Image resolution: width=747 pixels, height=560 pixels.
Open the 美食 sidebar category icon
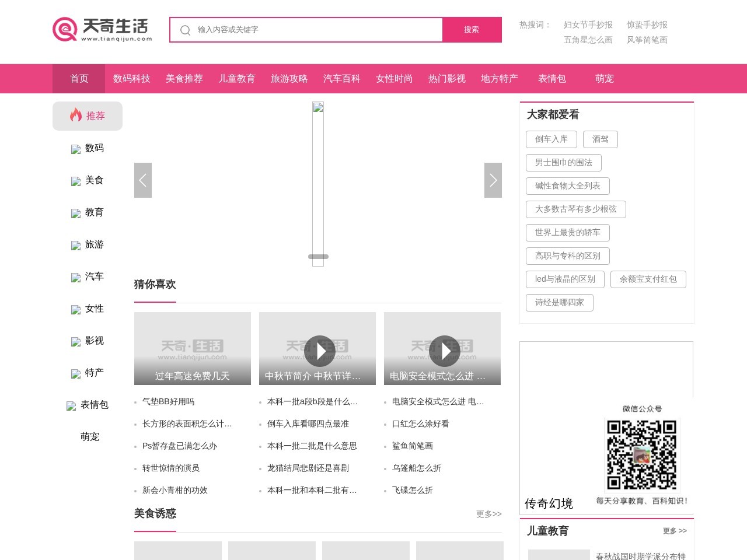point(76,181)
